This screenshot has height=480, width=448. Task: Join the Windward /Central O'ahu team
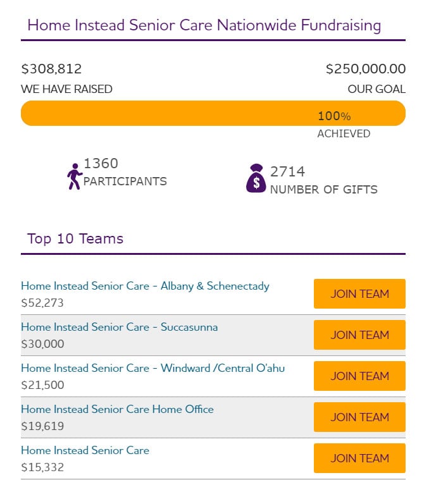(x=359, y=376)
